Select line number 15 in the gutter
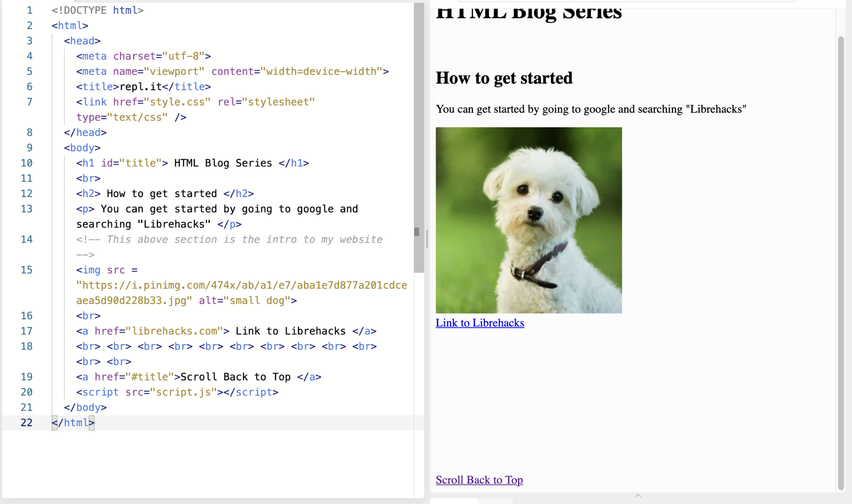The width and height of the screenshot is (852, 504). 27,270
